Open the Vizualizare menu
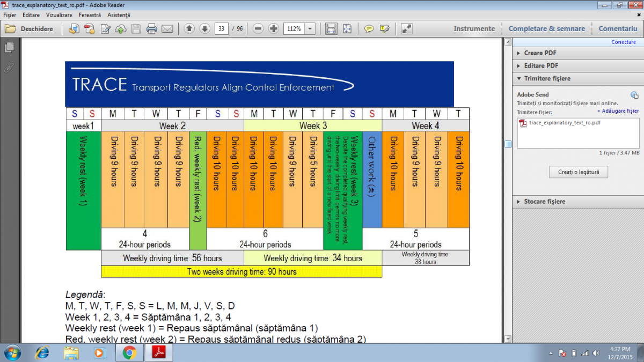The height and width of the screenshot is (362, 644). [59, 15]
